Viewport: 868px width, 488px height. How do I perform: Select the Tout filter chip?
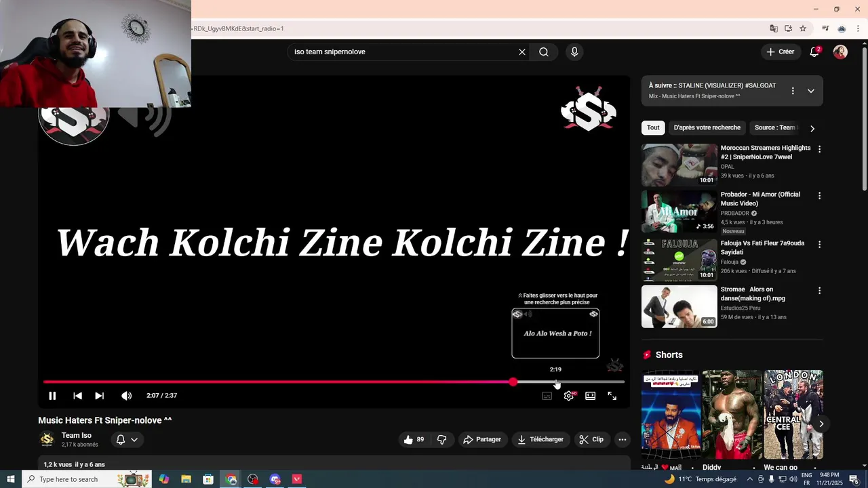click(x=653, y=127)
